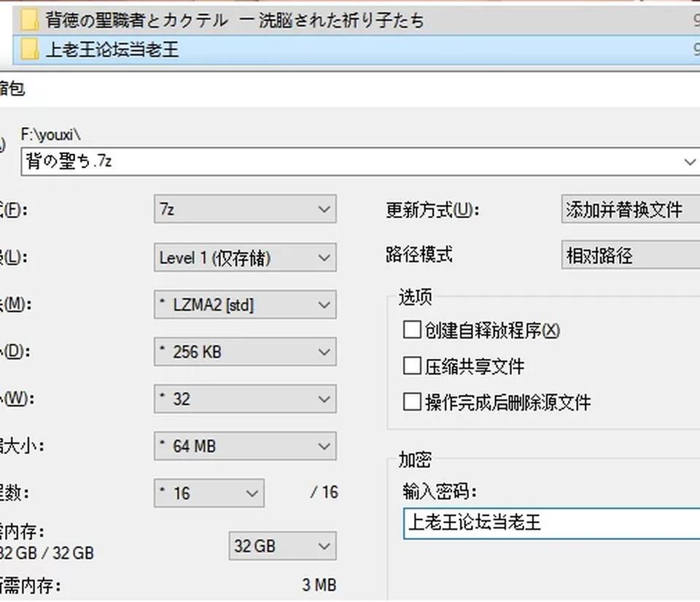
Task: Open the 相对路径 path mode dropdown
Action: point(630,255)
